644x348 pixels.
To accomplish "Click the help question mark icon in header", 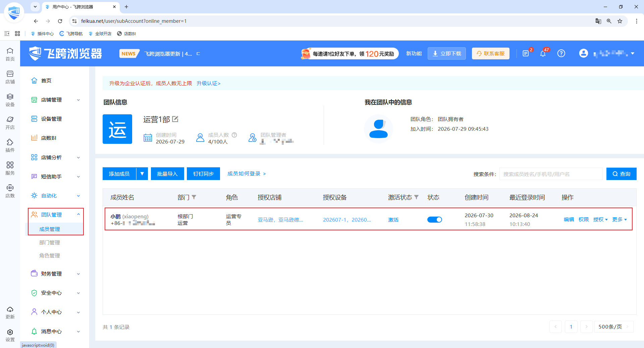I will point(561,53).
